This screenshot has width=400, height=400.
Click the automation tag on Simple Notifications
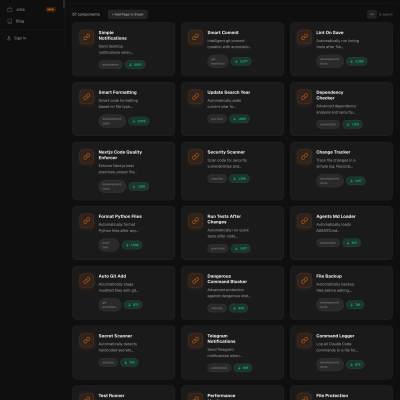pyautogui.click(x=110, y=65)
